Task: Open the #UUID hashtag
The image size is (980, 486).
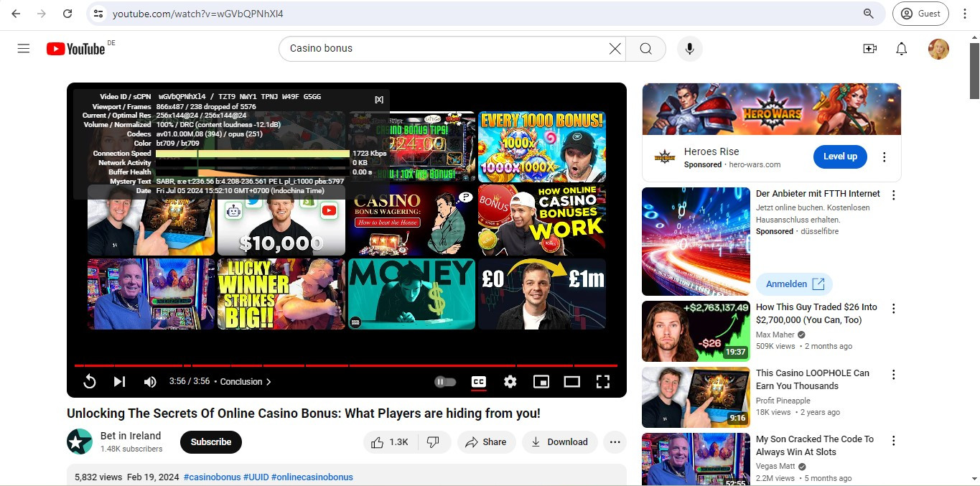Action: click(x=256, y=477)
